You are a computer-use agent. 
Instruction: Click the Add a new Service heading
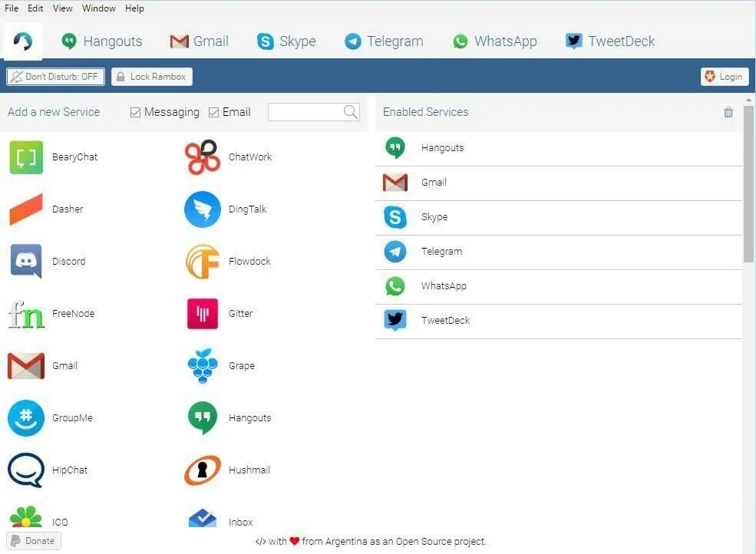(54, 112)
